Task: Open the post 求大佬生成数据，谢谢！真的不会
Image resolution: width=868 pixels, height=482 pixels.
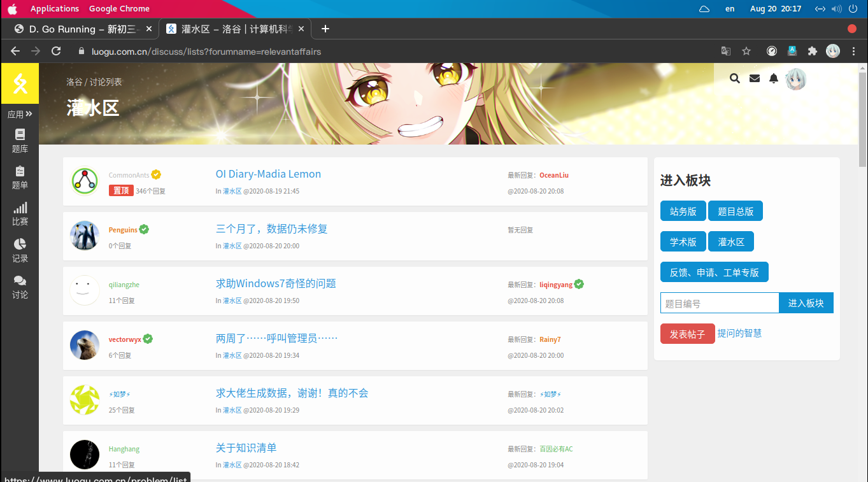Action: 292,393
